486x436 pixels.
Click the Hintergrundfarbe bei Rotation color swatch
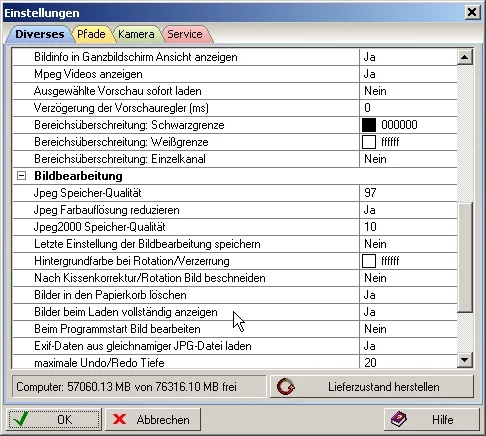coord(369,261)
